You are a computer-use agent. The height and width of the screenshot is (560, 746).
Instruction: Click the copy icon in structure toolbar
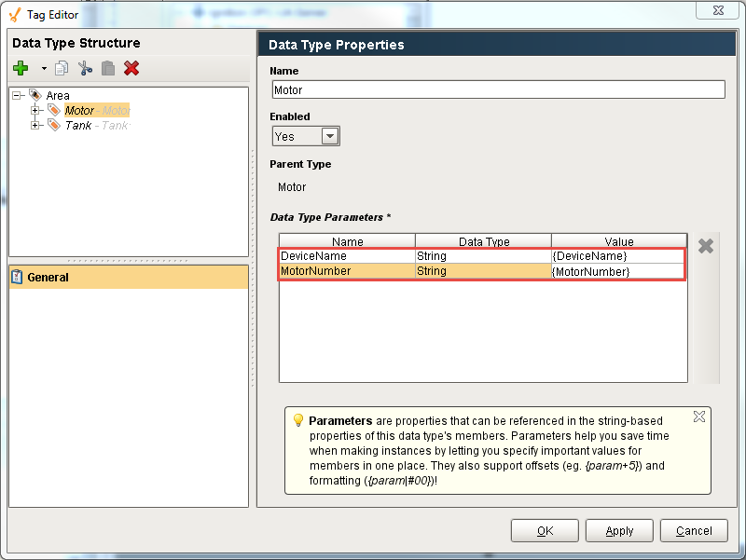(62, 68)
